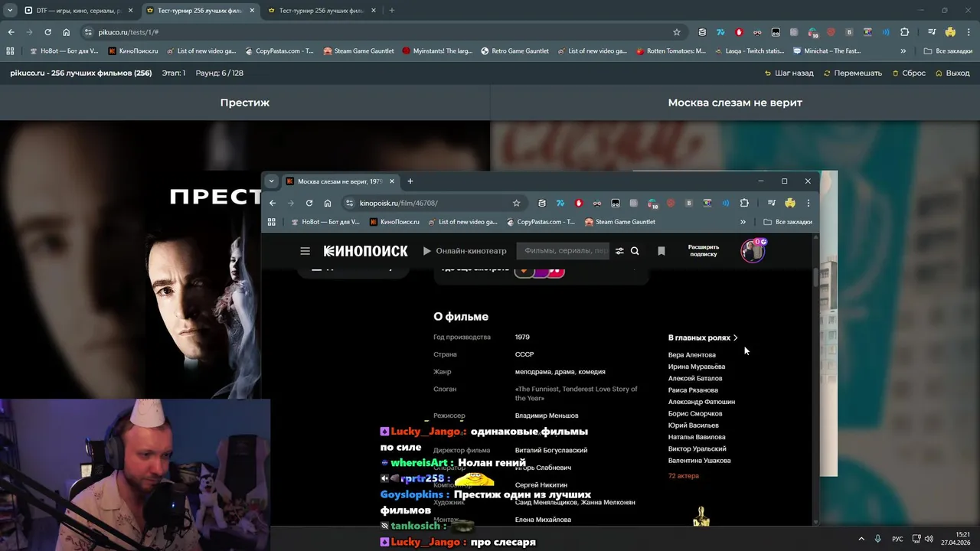This screenshot has height=551, width=980.
Task: Open Rotten Tomatoes bookmark
Action: (671, 51)
